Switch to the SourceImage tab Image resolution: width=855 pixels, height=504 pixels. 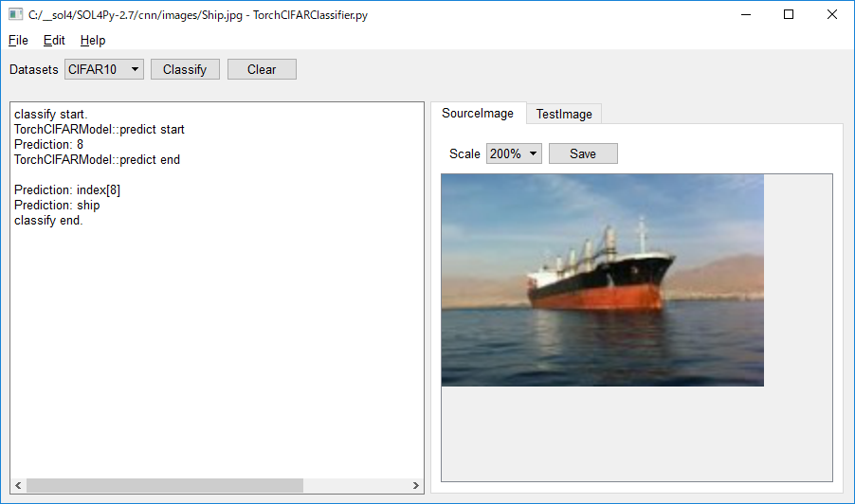[x=478, y=114]
